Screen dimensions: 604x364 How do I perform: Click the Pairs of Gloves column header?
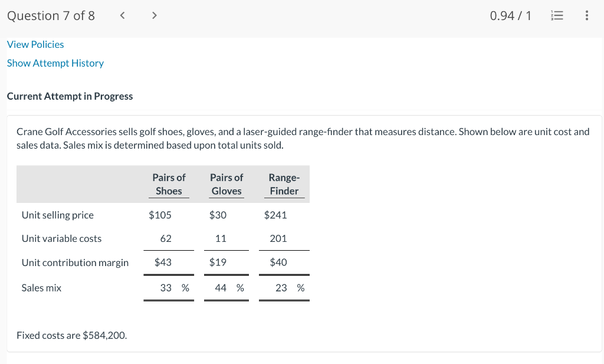click(x=226, y=184)
